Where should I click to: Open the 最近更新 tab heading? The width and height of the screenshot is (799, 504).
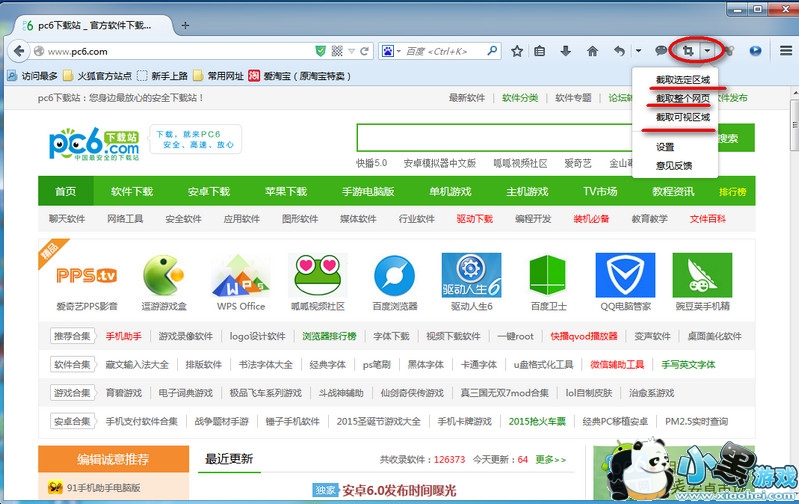pyautogui.click(x=229, y=459)
